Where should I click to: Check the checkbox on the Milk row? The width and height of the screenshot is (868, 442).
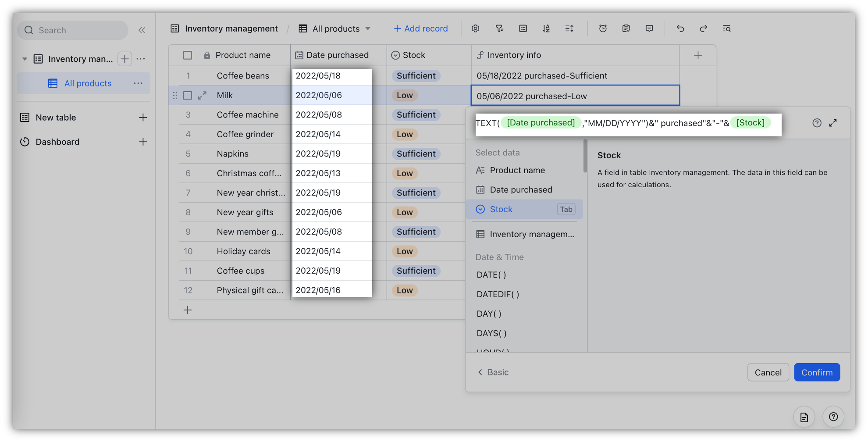[x=188, y=95]
